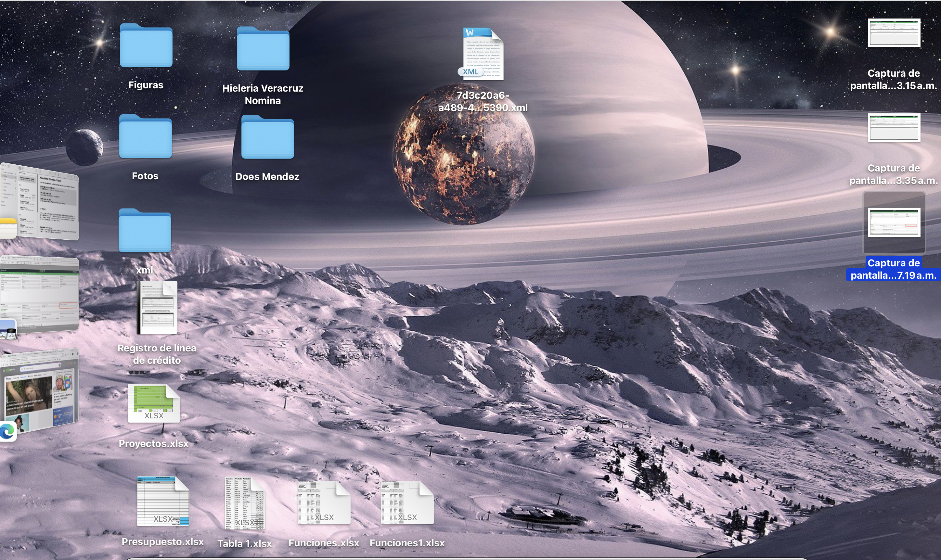Screen dimensions: 941x560
Task: Select the 3.35 a.m. screenshot file
Action: tap(894, 128)
